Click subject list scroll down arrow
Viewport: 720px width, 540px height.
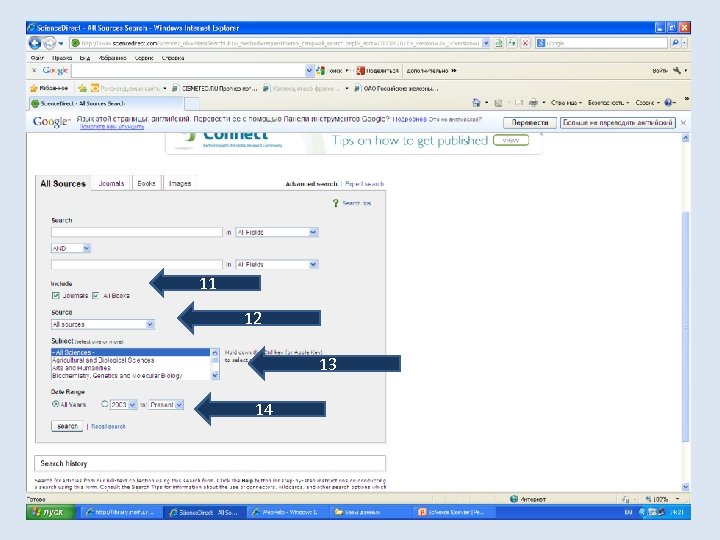pyautogui.click(x=215, y=376)
